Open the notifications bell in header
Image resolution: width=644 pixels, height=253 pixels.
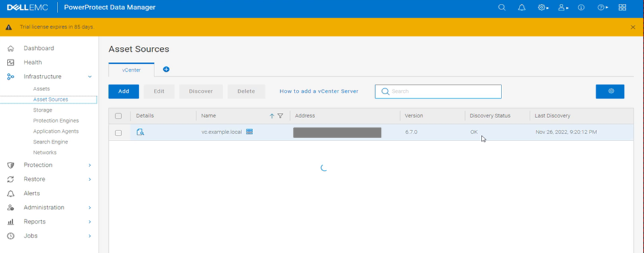521,7
